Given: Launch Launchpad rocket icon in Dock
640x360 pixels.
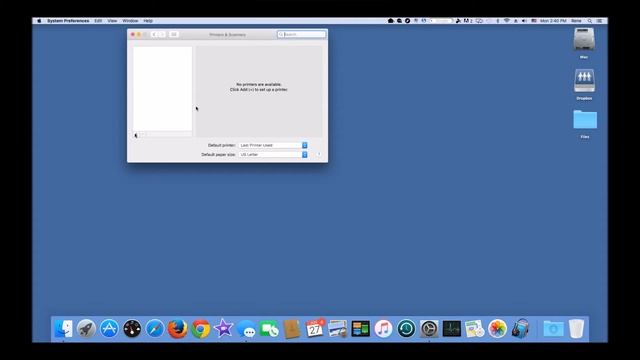Looking at the screenshot, I should tap(86, 329).
